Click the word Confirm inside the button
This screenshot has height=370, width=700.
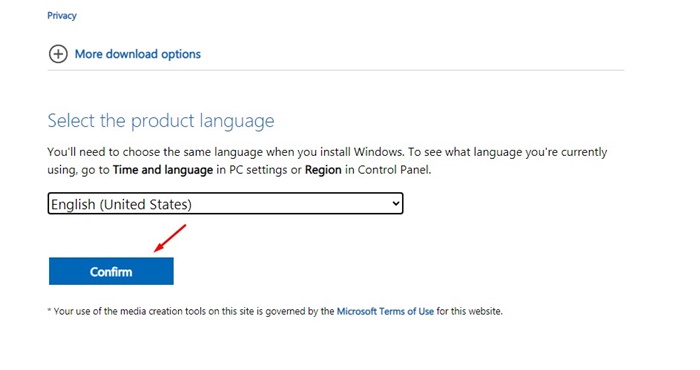[111, 272]
